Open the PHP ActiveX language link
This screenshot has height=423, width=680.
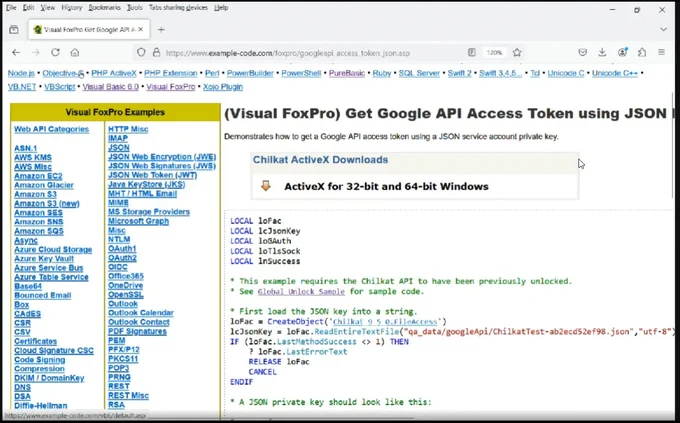pyautogui.click(x=114, y=73)
